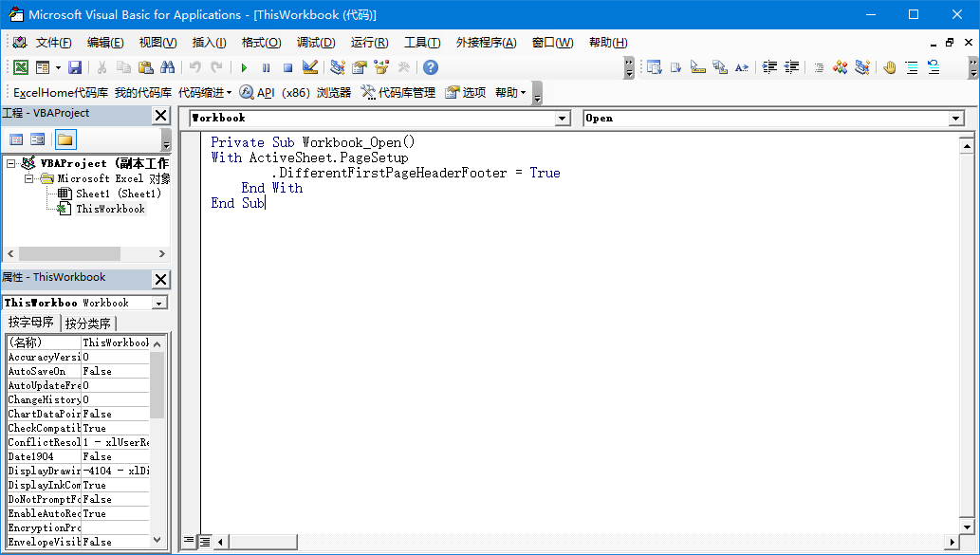Switch to Full Module View button
Screen dimensions: 980x555
pos(204,541)
